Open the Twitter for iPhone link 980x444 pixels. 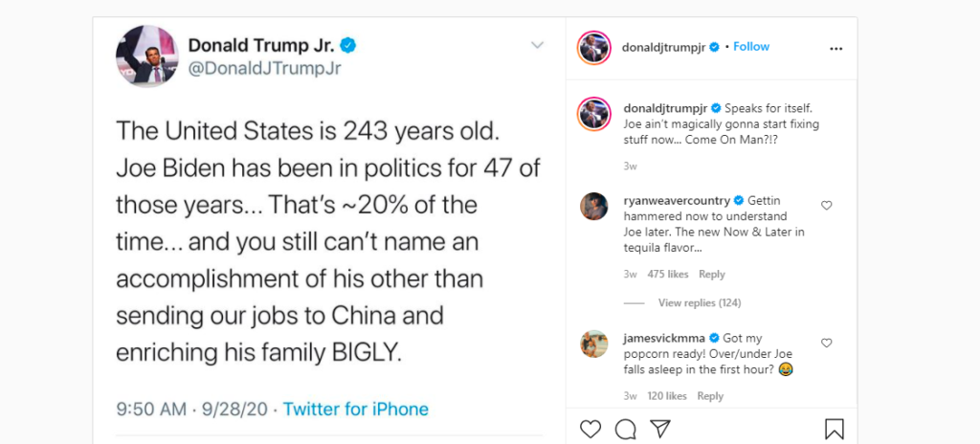click(x=356, y=410)
